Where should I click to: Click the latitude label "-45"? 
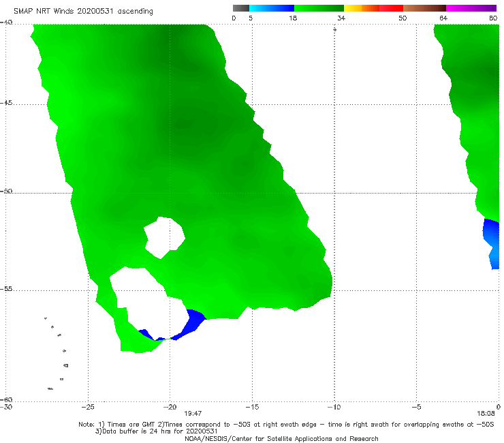[6, 103]
